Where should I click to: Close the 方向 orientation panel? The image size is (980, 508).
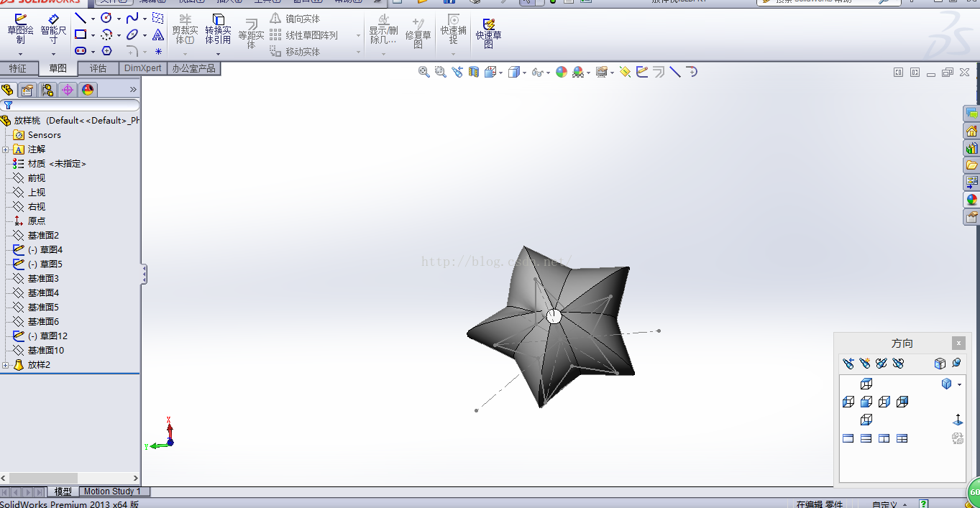click(958, 343)
